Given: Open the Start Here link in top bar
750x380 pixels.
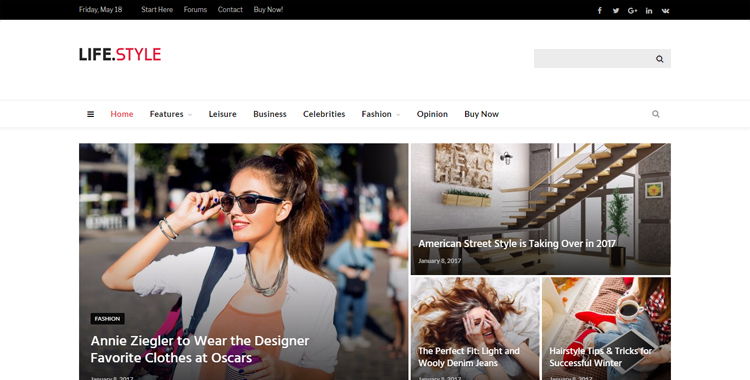Looking at the screenshot, I should pos(157,10).
